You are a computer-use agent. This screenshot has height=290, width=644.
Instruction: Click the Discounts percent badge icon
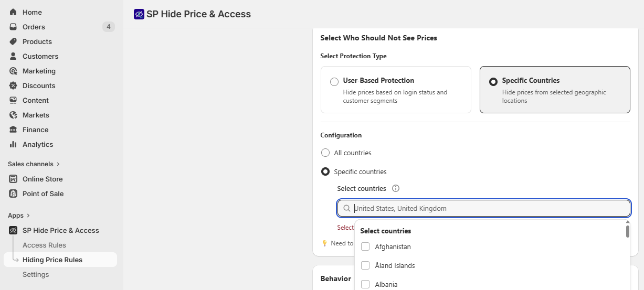click(x=13, y=85)
